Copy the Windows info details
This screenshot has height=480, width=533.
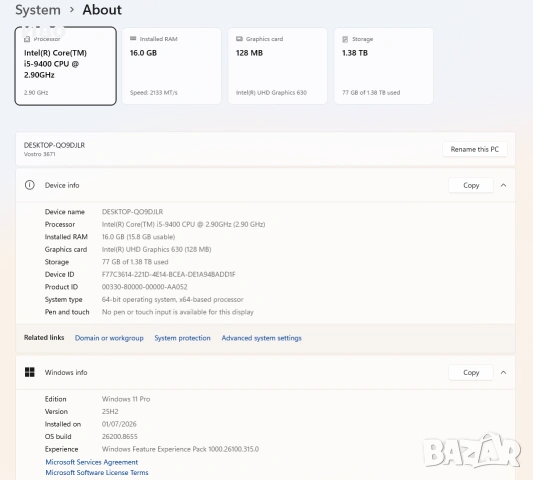(x=471, y=373)
